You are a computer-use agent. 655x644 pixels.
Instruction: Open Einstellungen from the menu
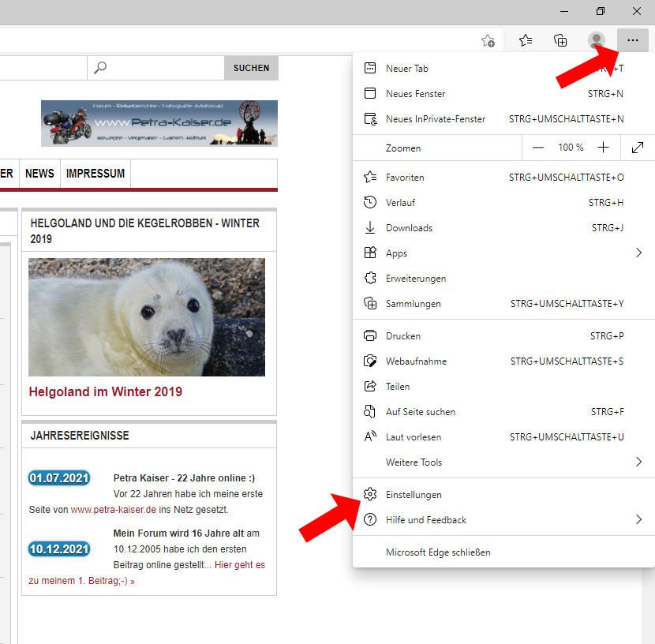[x=414, y=495]
